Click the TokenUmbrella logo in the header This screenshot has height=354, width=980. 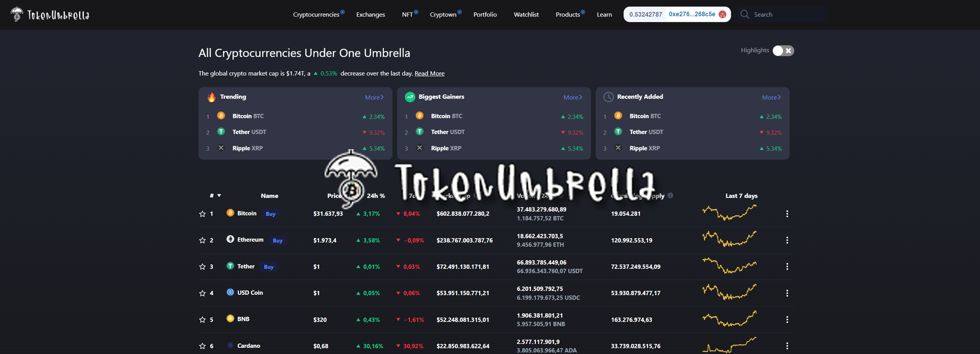coord(50,14)
